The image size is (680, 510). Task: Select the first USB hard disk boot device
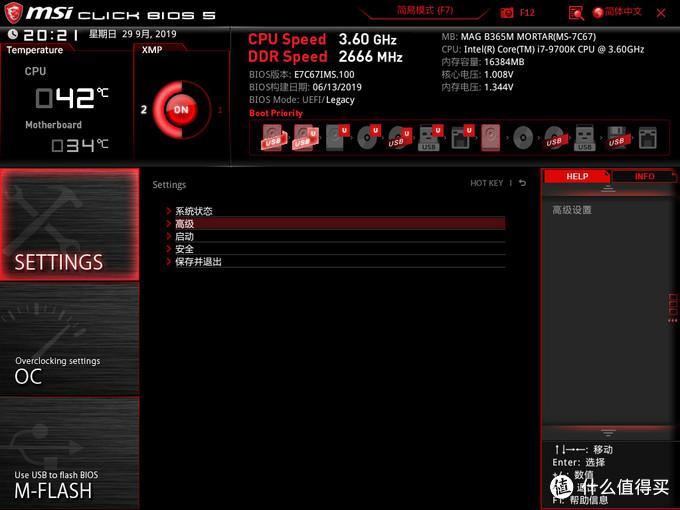274,137
